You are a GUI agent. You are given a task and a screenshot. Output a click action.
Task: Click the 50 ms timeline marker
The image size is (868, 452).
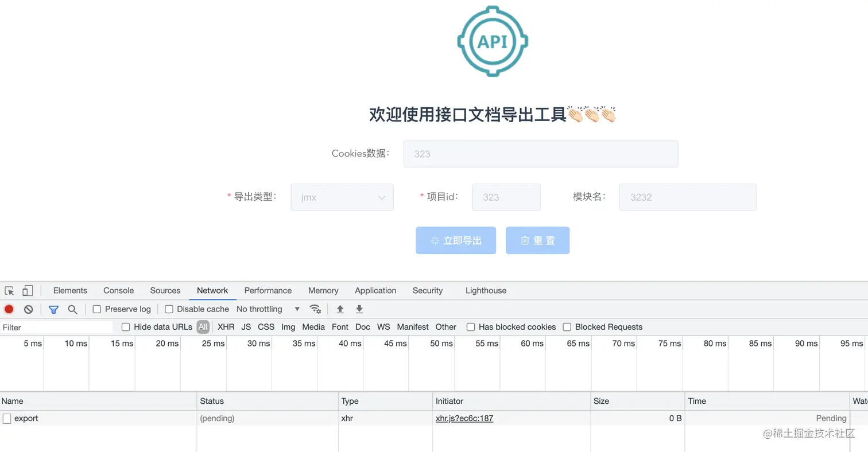pos(441,344)
